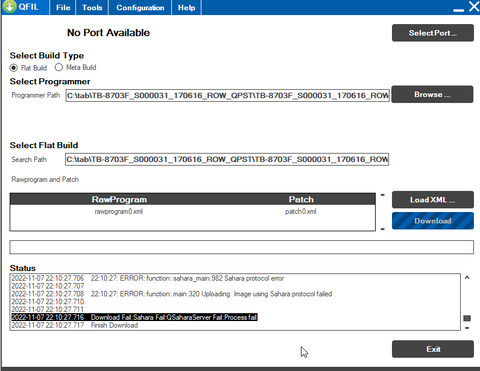The width and height of the screenshot is (480, 371).
Task: Minimize the QFIL window
Action: (458, 9)
